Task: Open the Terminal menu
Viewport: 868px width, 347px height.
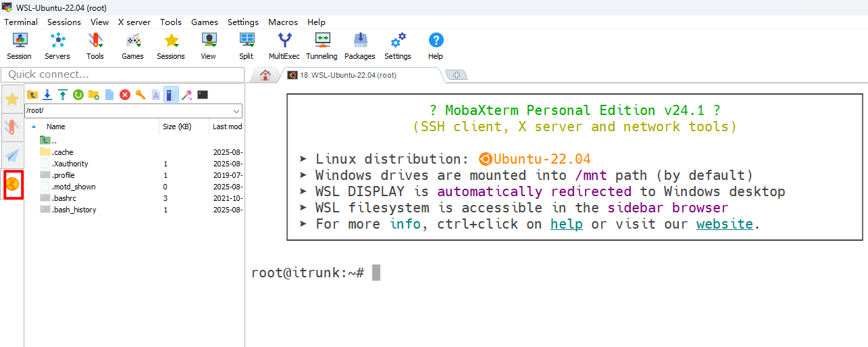Action: coord(21,22)
